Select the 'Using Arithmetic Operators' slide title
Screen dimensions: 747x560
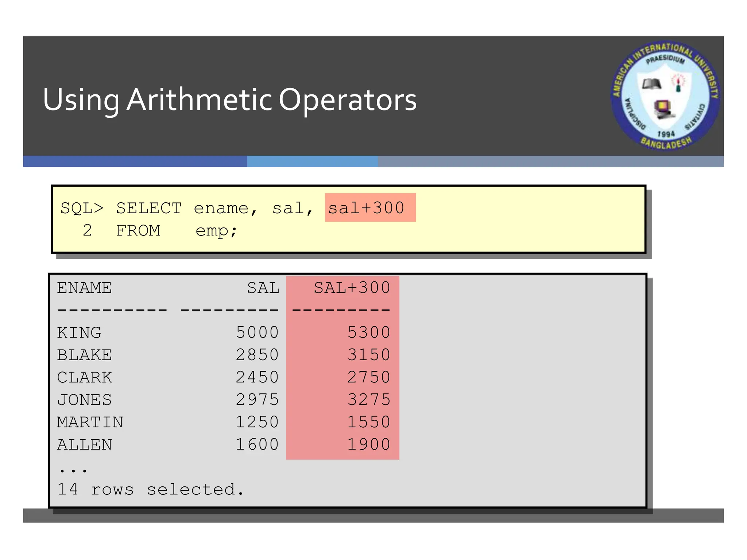coord(230,100)
